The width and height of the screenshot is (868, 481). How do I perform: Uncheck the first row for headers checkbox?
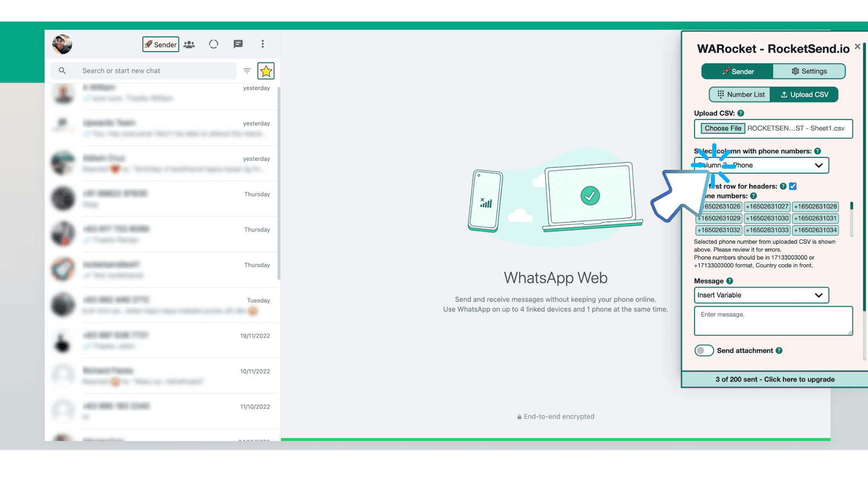point(793,186)
